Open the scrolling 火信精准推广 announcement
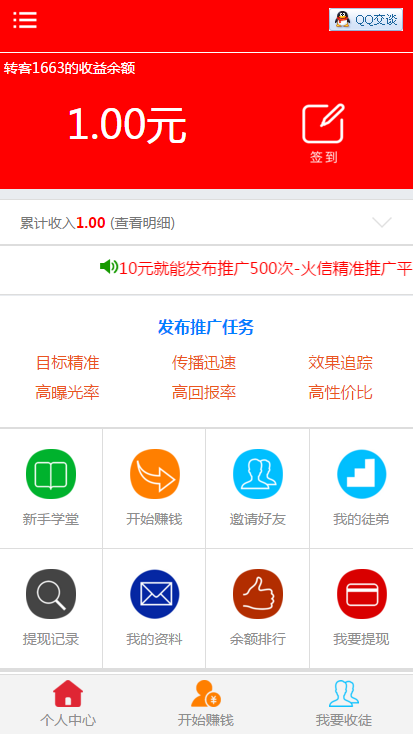This screenshot has width=413, height=734. pyautogui.click(x=266, y=269)
